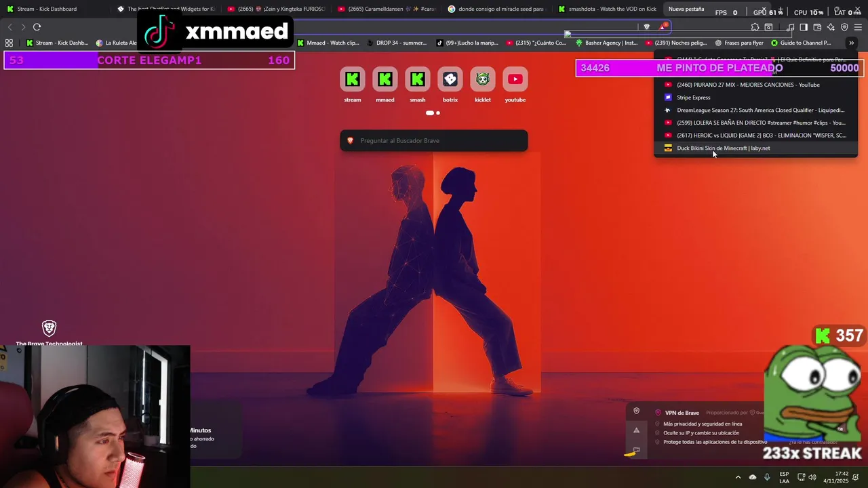
Task: Switch to 'smashdota - Watch the VOD' tab
Action: click(607, 9)
